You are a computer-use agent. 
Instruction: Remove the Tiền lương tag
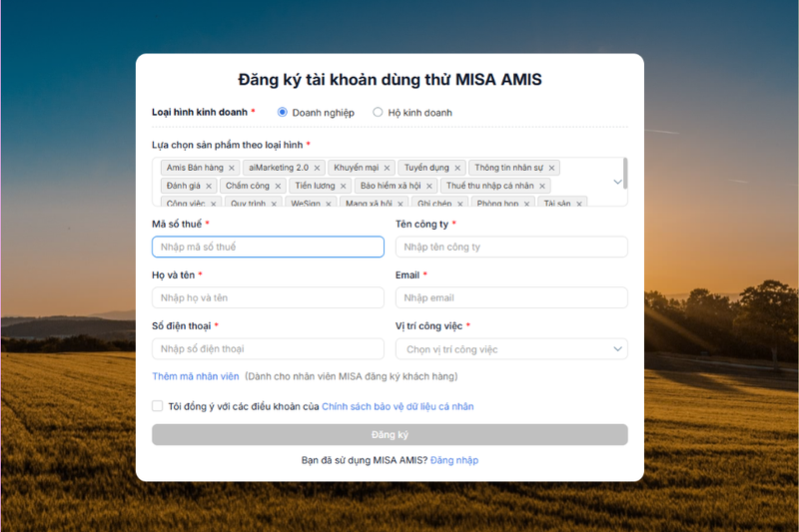343,186
